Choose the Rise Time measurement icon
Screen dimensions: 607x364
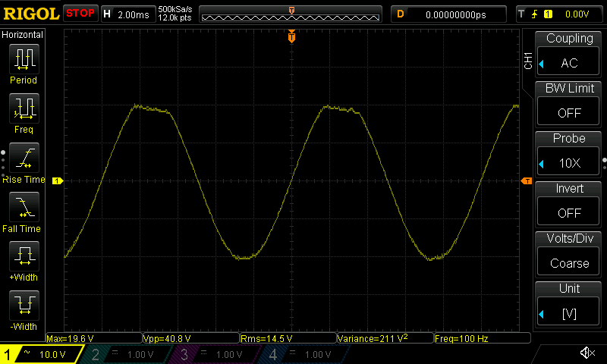(x=24, y=158)
